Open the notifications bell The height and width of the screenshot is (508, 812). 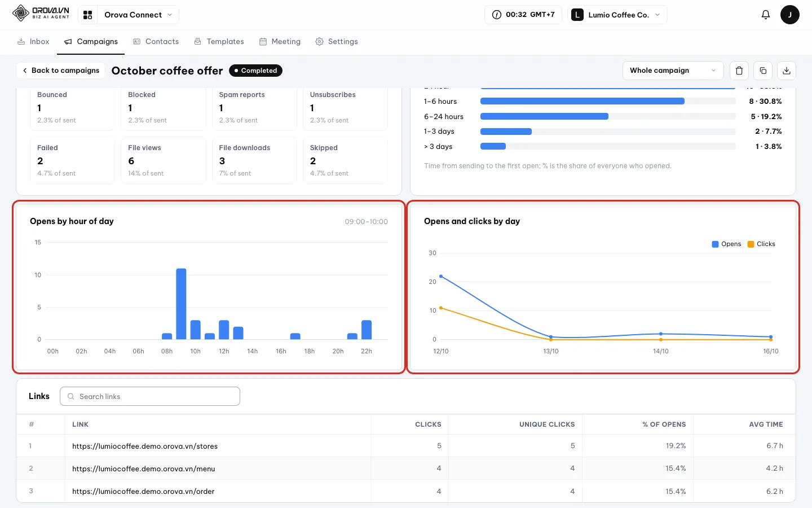765,15
